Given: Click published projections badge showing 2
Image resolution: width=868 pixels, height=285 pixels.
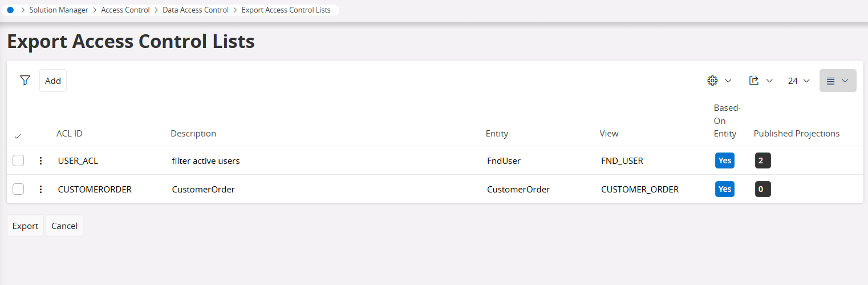Looking at the screenshot, I should pyautogui.click(x=763, y=160).
